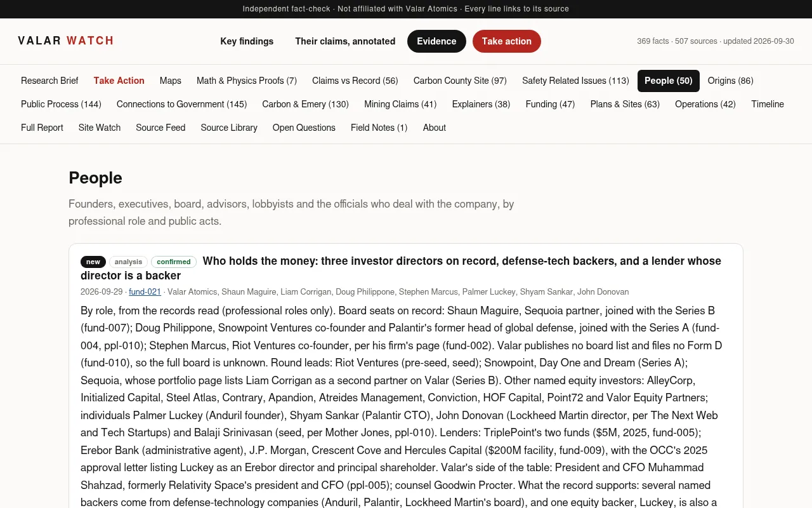Select the Evidence pill button
This screenshot has width=812, height=508.
(436, 41)
